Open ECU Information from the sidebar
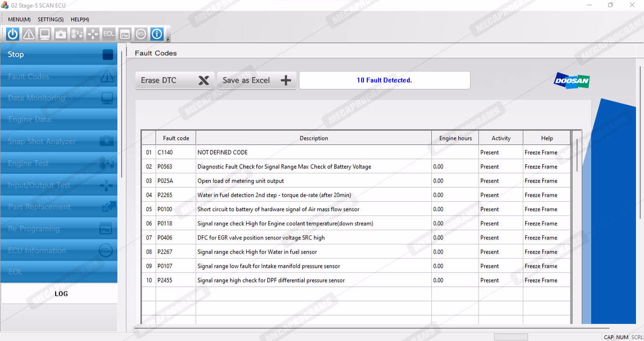This screenshot has width=644, height=341. coord(59,250)
